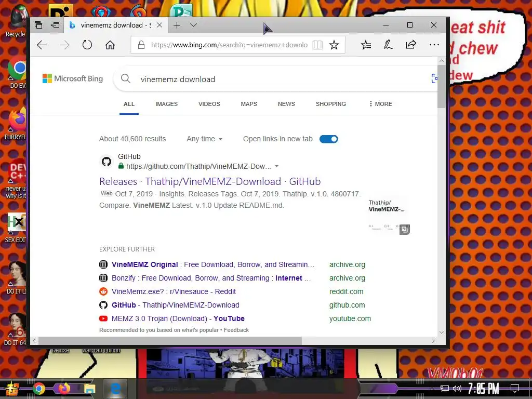Viewport: 532px width, 399px height.
Task: Open File Explorer in taskbar
Action: (89, 389)
